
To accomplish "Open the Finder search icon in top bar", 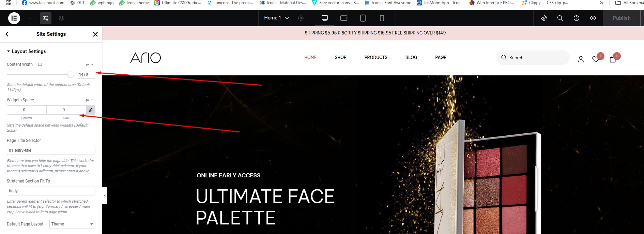I will click(560, 18).
